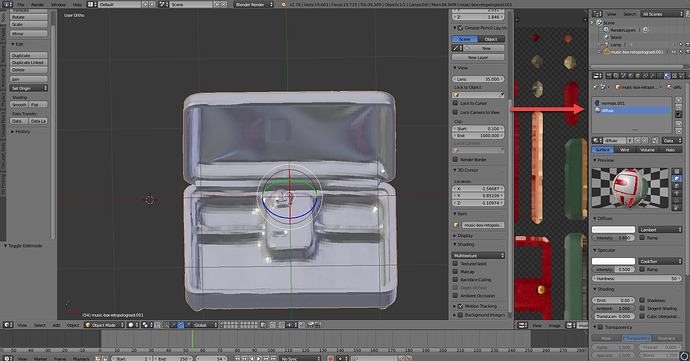
Task: Click the Mirror tool button
Action: pyautogui.click(x=29, y=33)
